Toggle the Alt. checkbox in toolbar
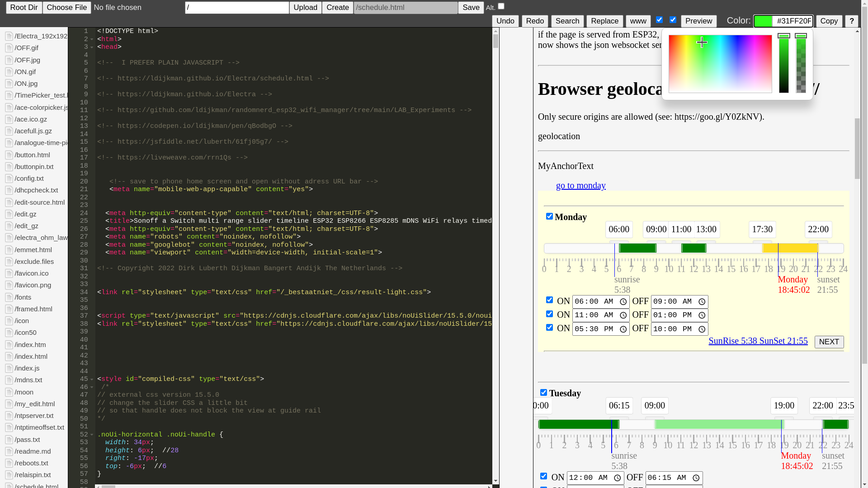The width and height of the screenshot is (868, 488). click(x=501, y=6)
